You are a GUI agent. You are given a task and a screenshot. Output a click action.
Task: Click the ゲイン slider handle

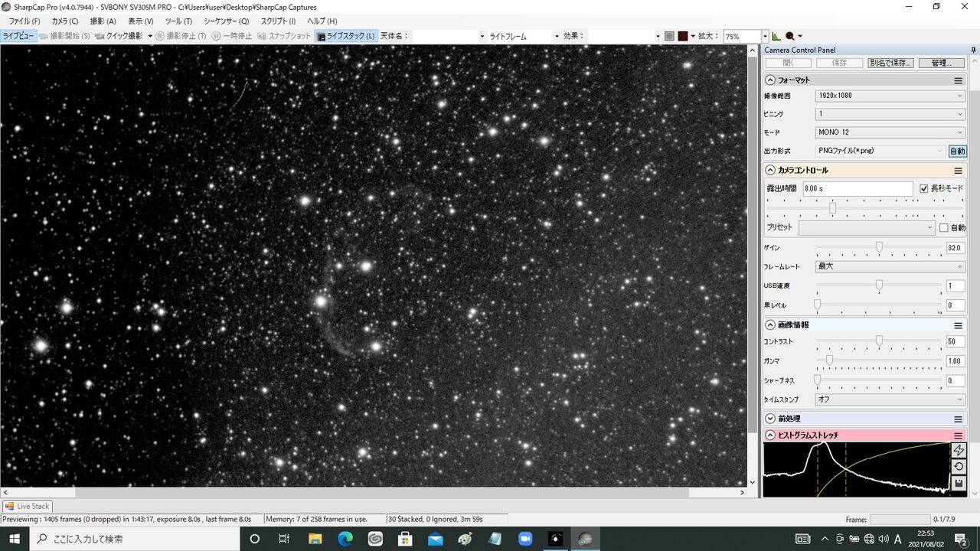pos(879,247)
